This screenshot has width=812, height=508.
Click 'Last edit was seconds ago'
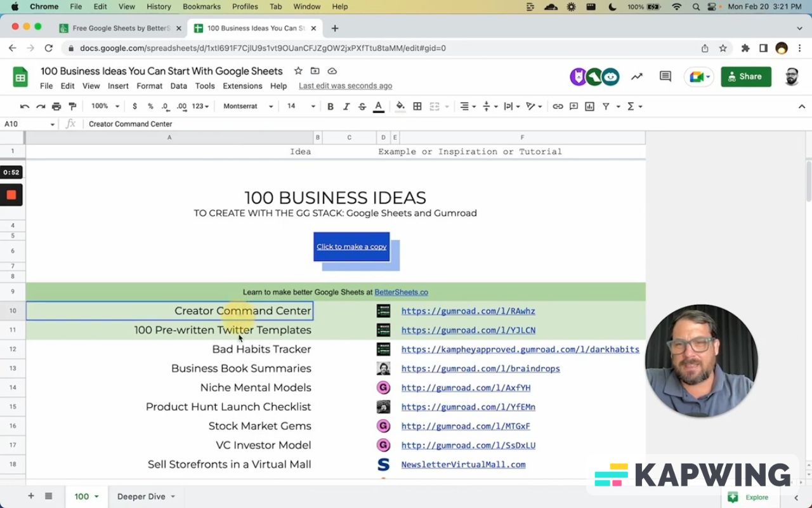pyautogui.click(x=345, y=86)
